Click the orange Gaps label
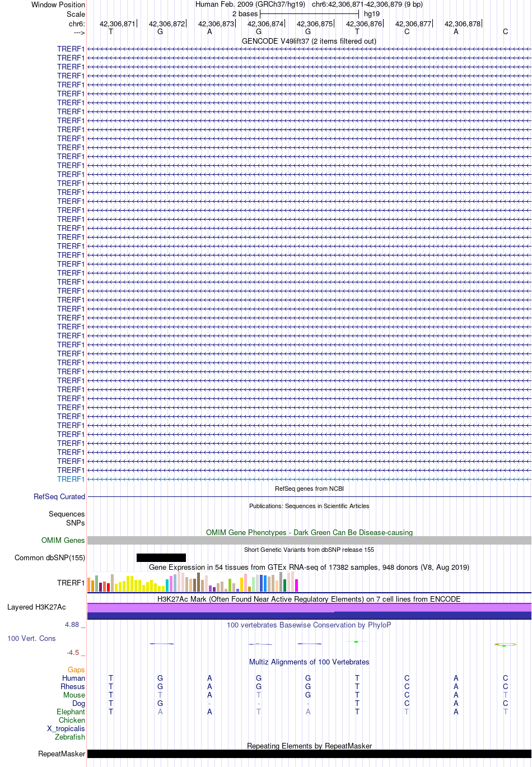Viewport: 532px width, 767px height. coord(76,670)
